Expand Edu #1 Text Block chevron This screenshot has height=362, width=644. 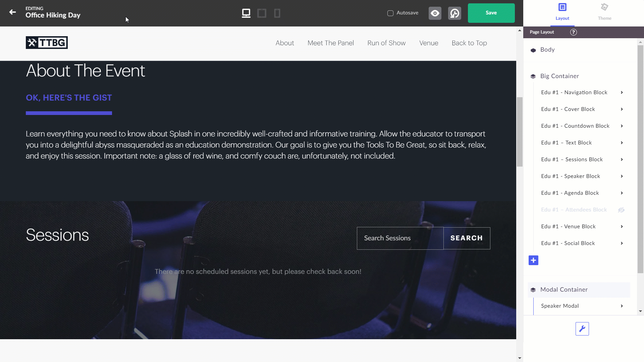(622, 143)
